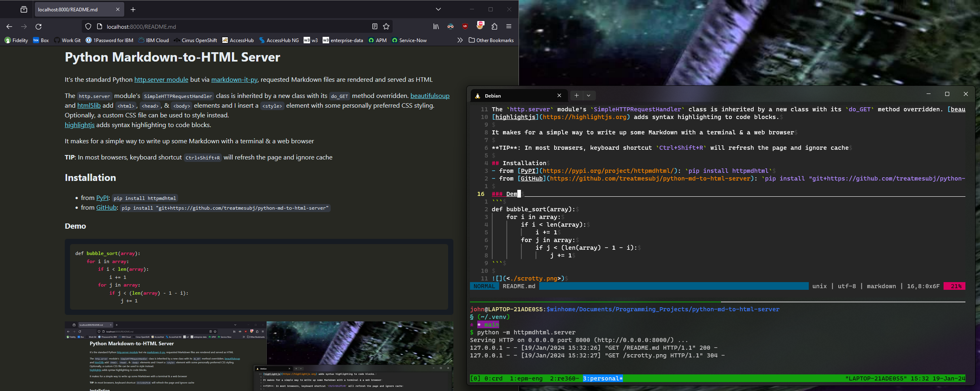Image resolution: width=980 pixels, height=391 pixels.
Task: Open the enterprise-data bookmark
Action: click(342, 40)
